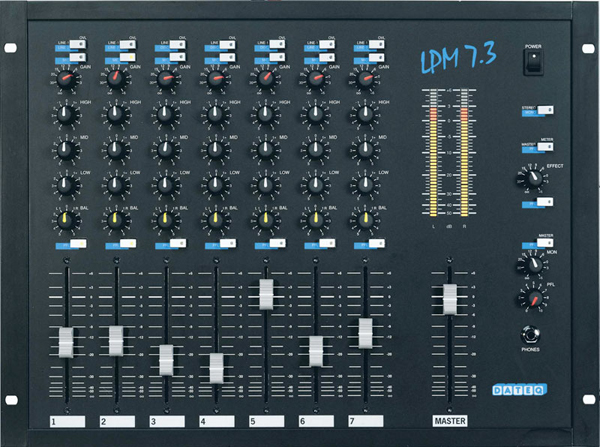Toggle the switch below the EFFECT knob
Viewport: 600px width, 447px height.
pos(545,202)
